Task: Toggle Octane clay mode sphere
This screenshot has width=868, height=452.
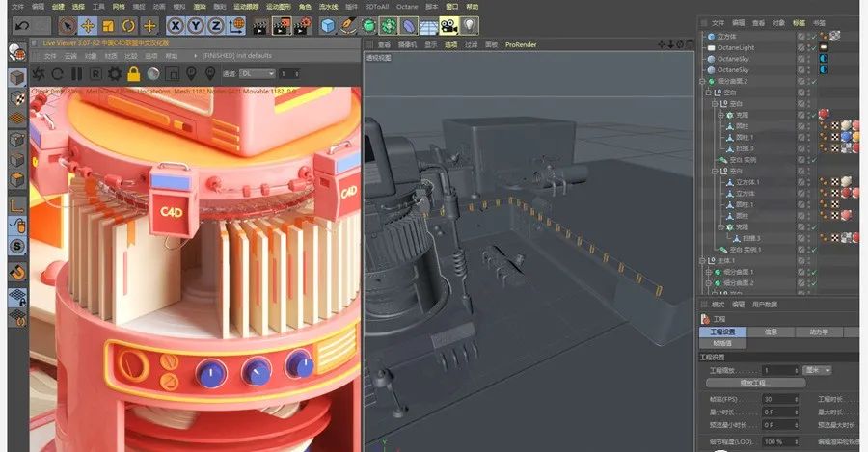Action: coord(153,73)
